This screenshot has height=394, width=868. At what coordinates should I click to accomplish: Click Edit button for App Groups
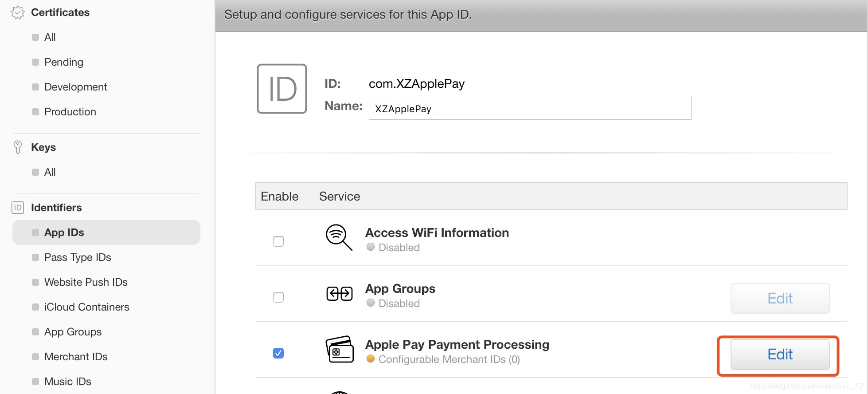pyautogui.click(x=780, y=299)
